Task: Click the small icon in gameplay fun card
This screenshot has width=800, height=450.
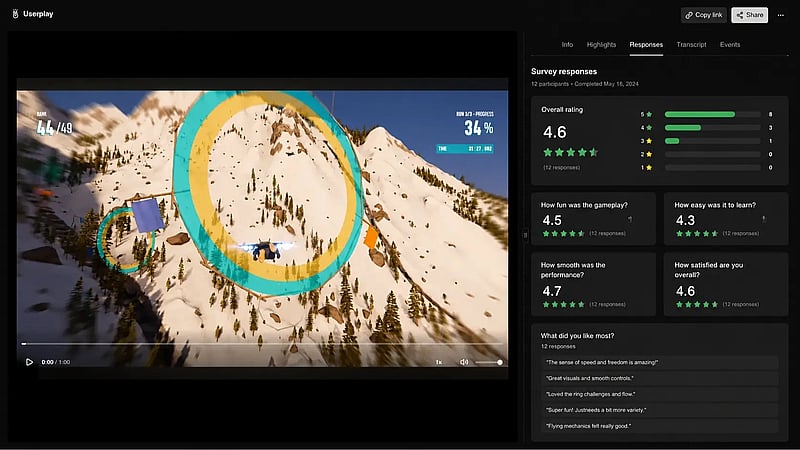Action: point(630,219)
